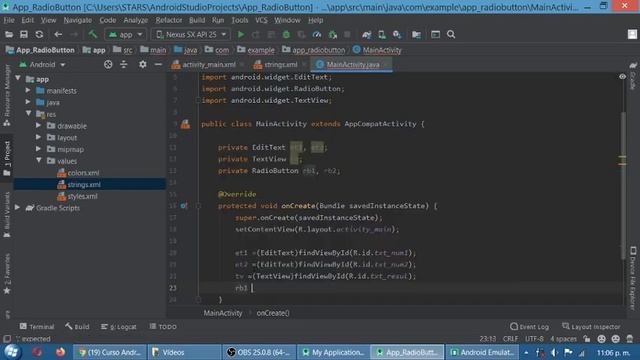640x360 pixels.
Task: Open the Refactor menu
Action: (x=169, y=20)
